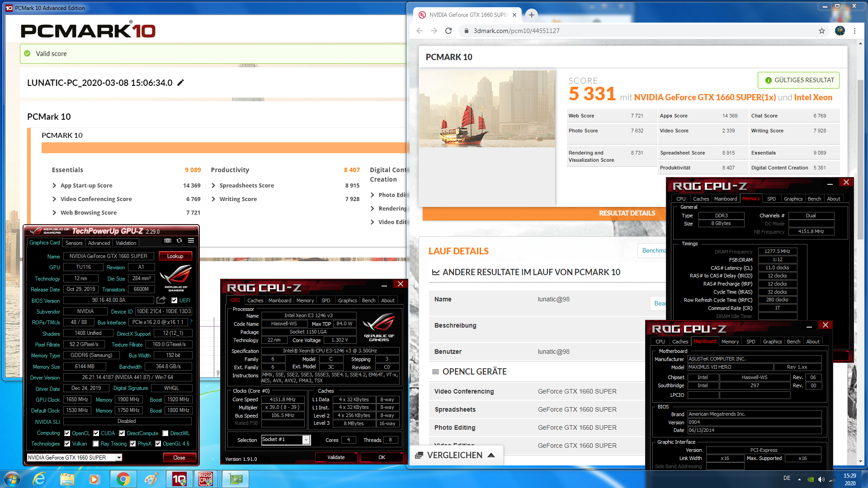The height and width of the screenshot is (488, 868).
Task: Click the harbor ship benchmark thumbnail
Action: point(487,108)
